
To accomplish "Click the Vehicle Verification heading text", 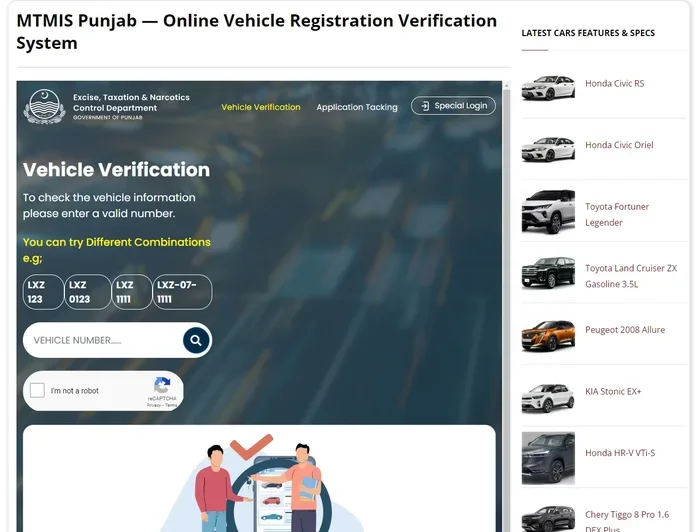I will point(116,170).
